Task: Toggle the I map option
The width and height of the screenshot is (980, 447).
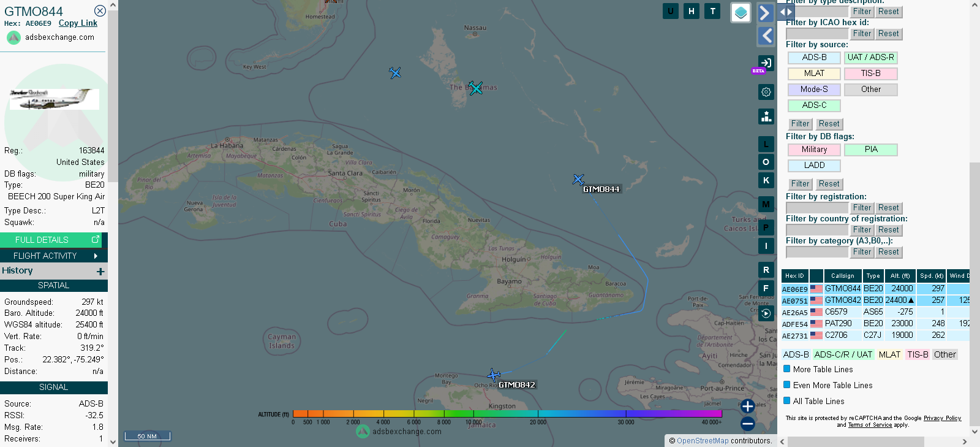Action: click(766, 246)
